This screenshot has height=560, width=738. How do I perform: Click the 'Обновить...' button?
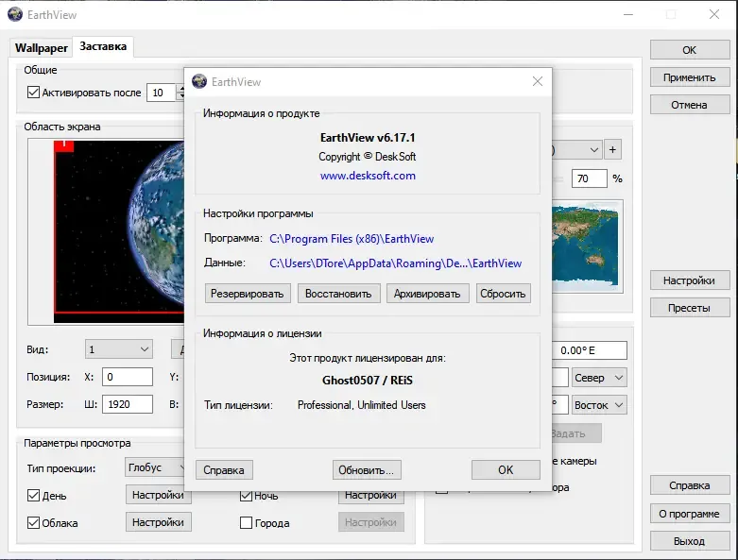click(x=367, y=469)
